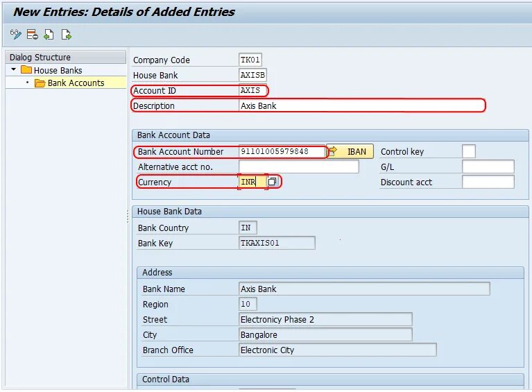532x392 pixels.
Task: Go to the next entry toolbar icon
Action: click(x=66, y=34)
